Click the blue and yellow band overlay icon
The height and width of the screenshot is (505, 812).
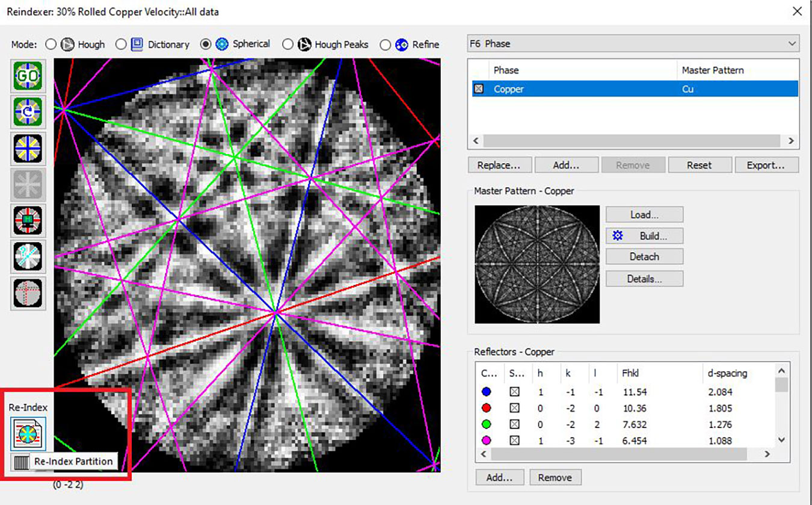pyautogui.click(x=28, y=148)
